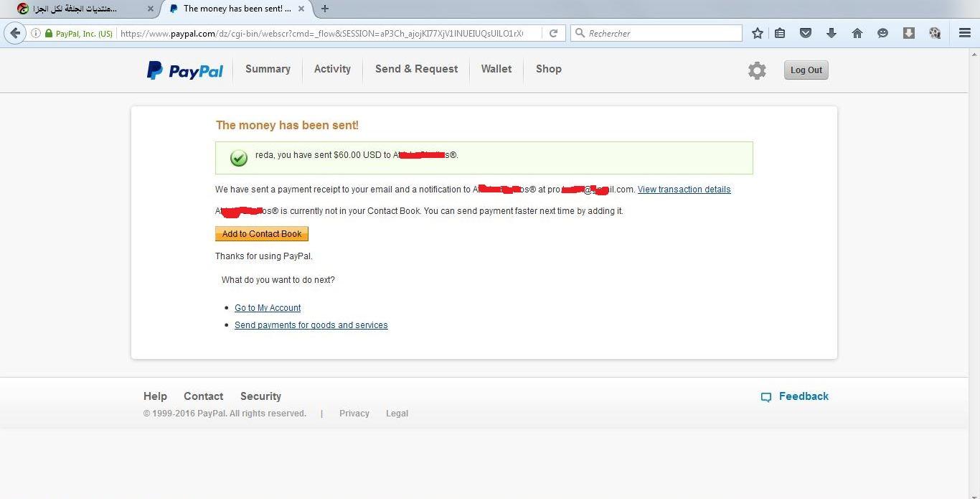This screenshot has width=980, height=499.
Task: Click 'The money has been sent!' heading
Action: [287, 125]
